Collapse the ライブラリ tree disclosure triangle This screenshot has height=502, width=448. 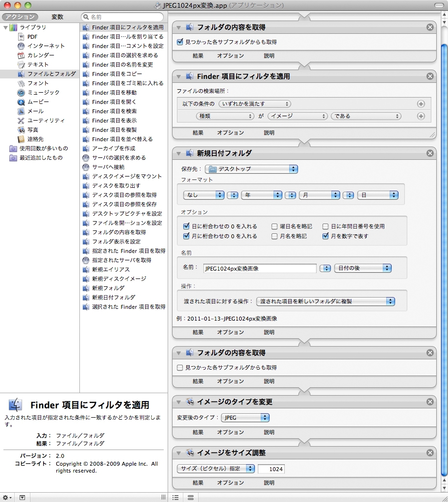(x=5, y=27)
